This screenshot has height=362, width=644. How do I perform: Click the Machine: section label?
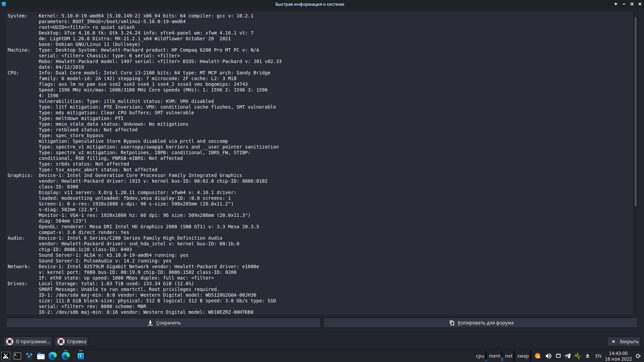pos(19,50)
